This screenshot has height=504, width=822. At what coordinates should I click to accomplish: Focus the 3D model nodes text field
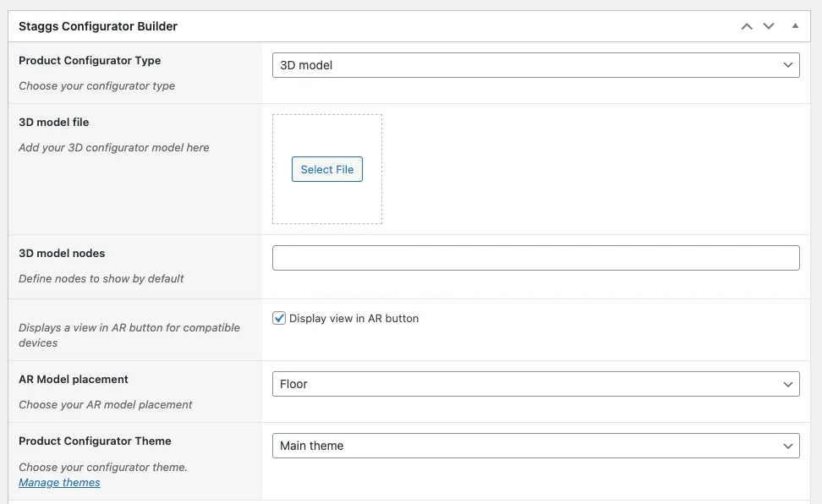point(535,258)
